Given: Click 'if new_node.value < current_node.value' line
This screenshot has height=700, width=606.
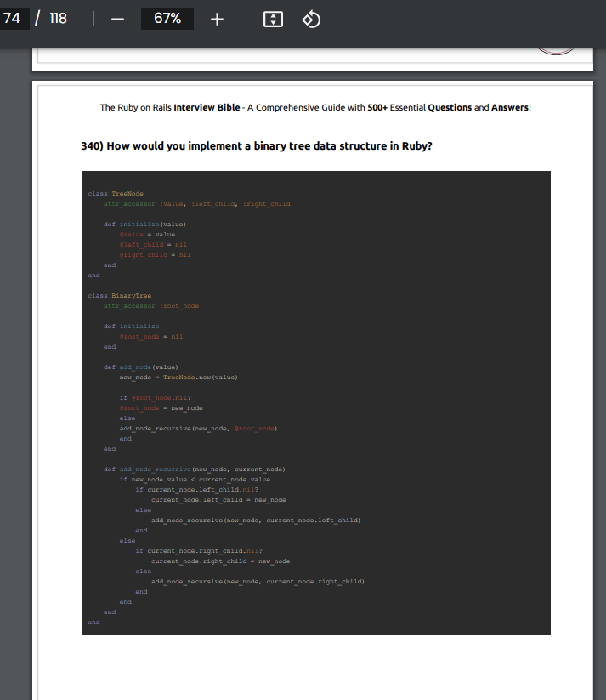Looking at the screenshot, I should (x=195, y=480).
